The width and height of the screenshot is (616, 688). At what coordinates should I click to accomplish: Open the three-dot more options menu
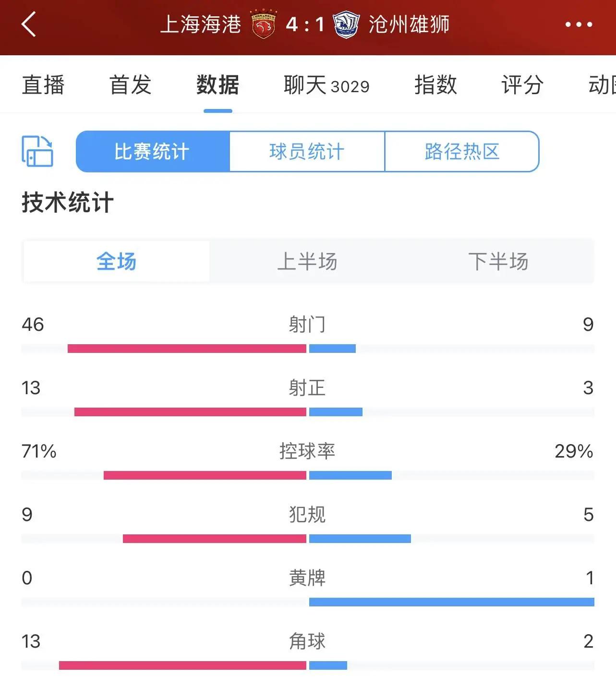pyautogui.click(x=579, y=24)
